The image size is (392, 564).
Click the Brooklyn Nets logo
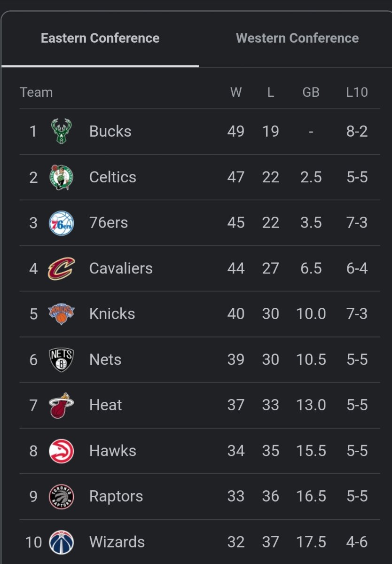click(x=62, y=360)
